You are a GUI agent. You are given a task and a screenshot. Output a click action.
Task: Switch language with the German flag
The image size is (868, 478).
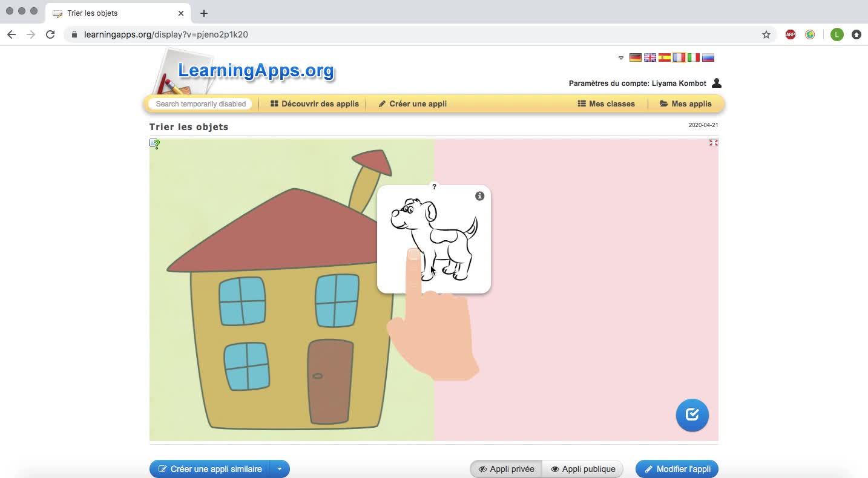[x=635, y=58]
